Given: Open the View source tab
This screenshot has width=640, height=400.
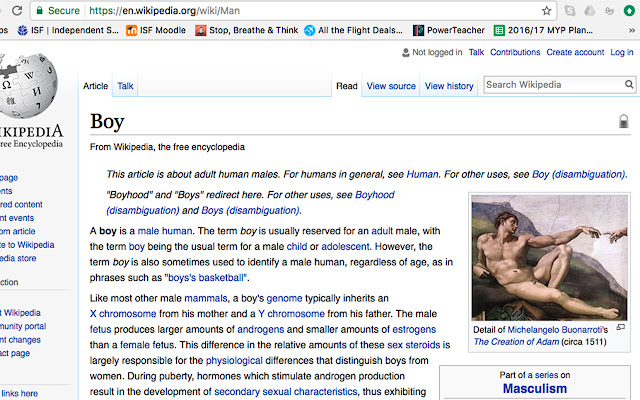Looking at the screenshot, I should click(x=391, y=86).
